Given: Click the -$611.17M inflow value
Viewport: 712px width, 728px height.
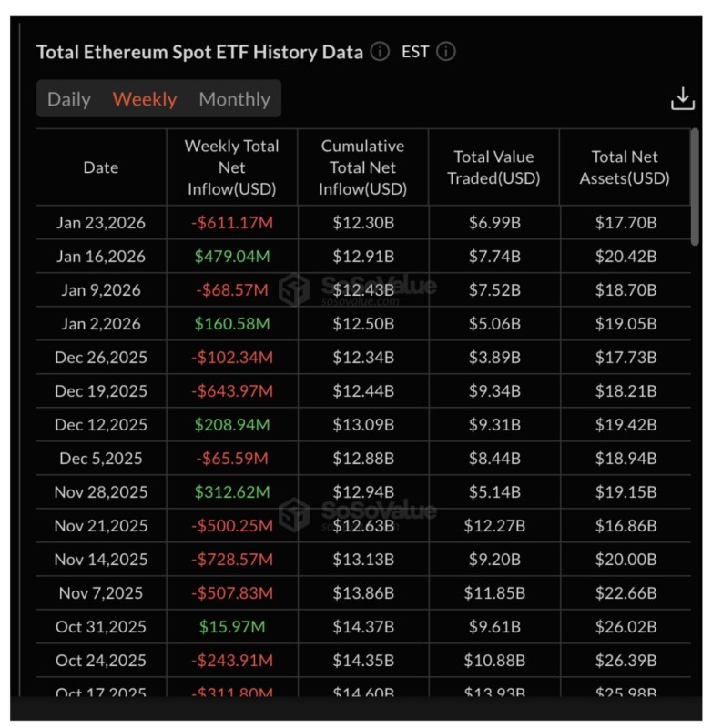Looking at the screenshot, I should coord(232,223).
